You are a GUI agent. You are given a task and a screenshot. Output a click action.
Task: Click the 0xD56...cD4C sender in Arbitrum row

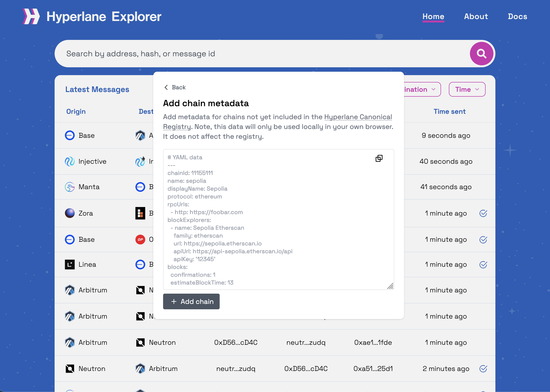pos(236,343)
